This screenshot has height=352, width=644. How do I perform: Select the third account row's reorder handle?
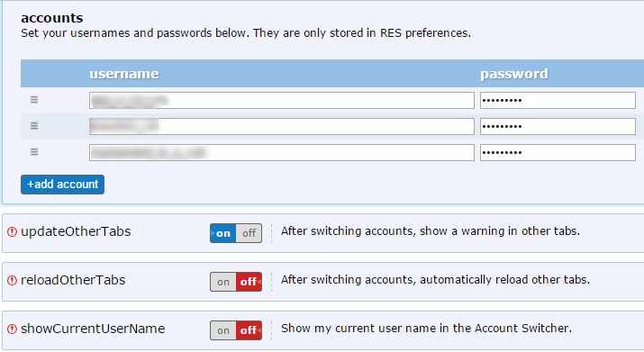click(34, 152)
